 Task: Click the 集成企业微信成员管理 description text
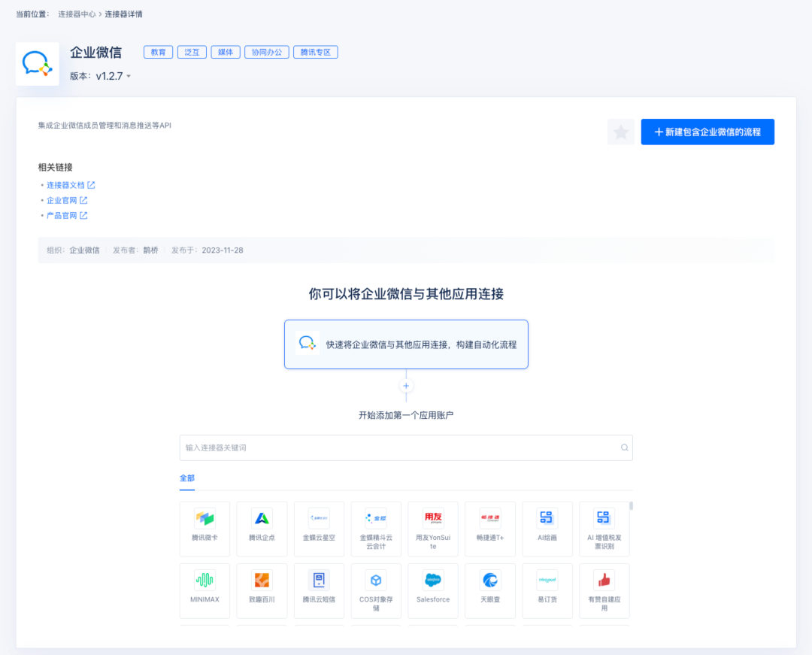(105, 126)
